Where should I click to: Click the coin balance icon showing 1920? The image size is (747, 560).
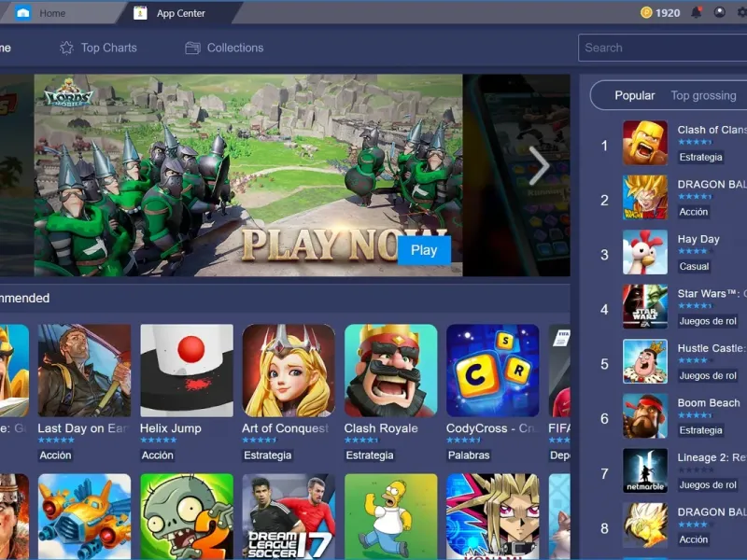coord(646,13)
